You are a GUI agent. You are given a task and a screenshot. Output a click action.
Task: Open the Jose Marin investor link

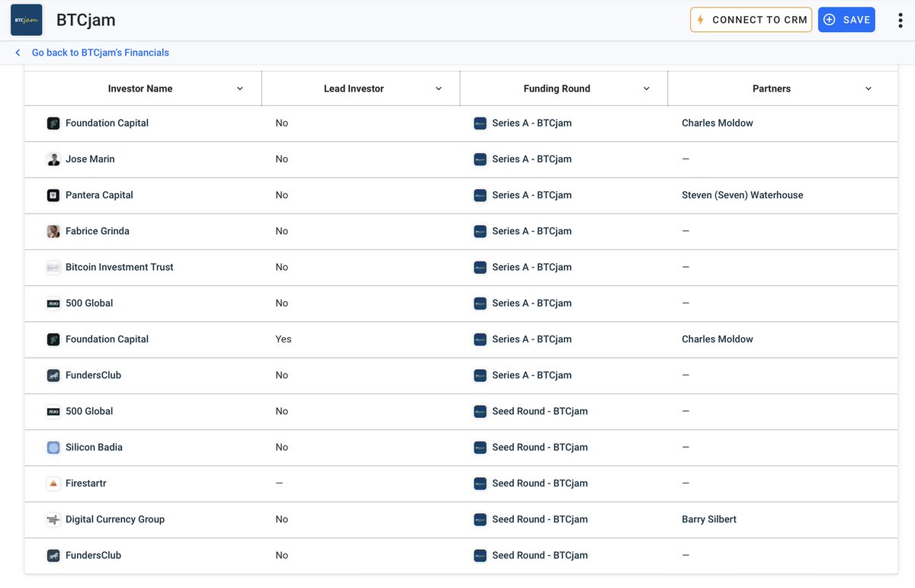point(90,159)
